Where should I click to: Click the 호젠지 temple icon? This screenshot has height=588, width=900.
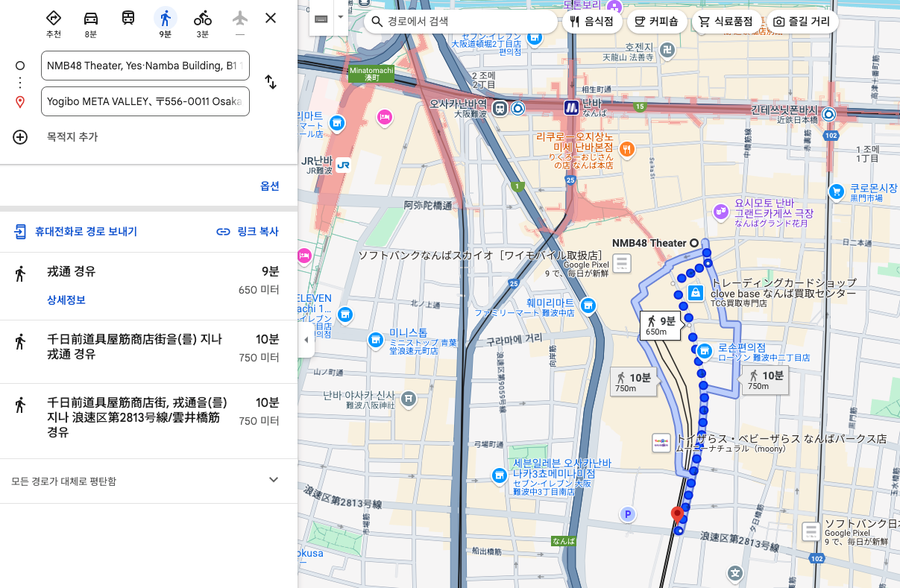668,50
